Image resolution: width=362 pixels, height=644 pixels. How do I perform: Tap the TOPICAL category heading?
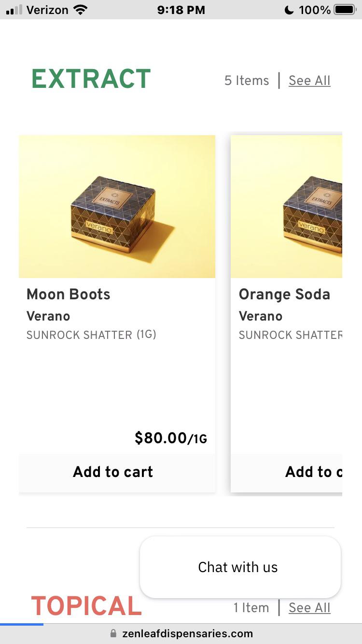click(86, 606)
